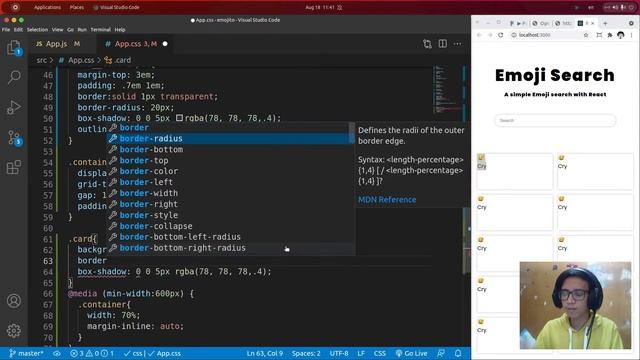Viewport: 640px width, 360px height.
Task: Change indentation via Spaces: 2
Action: 306,353
